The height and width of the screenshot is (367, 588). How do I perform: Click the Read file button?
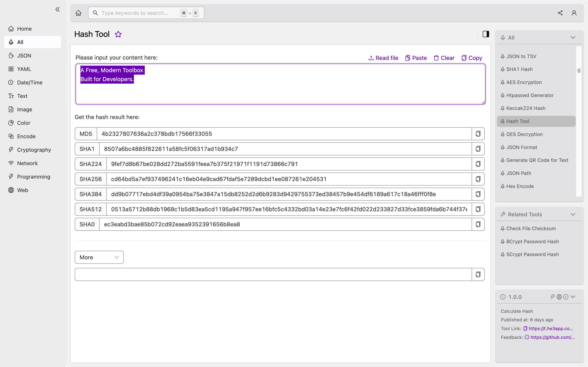pyautogui.click(x=383, y=58)
